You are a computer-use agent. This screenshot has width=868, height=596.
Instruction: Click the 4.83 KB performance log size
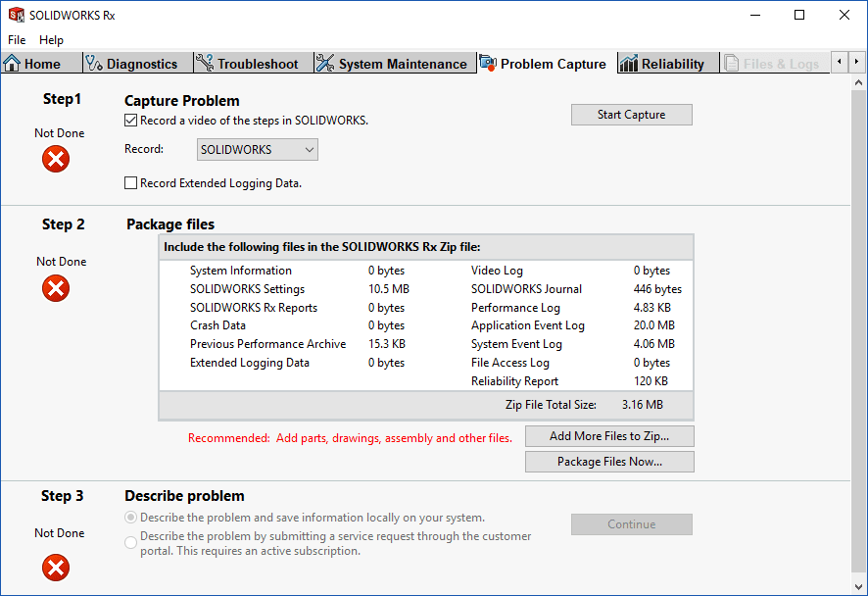[x=652, y=308]
